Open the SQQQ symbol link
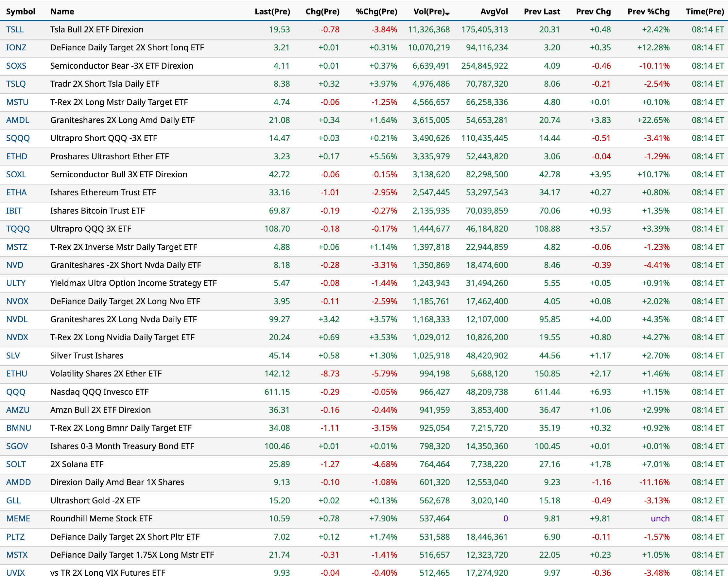 18,138
